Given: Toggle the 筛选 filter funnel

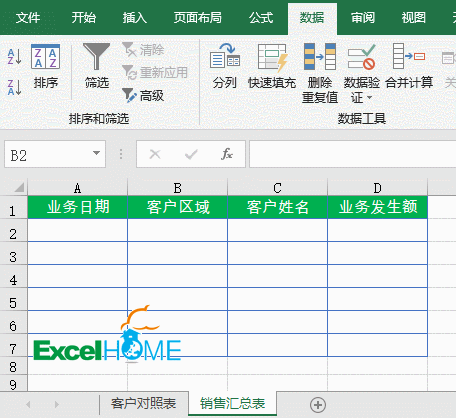Looking at the screenshot, I should point(97,66).
